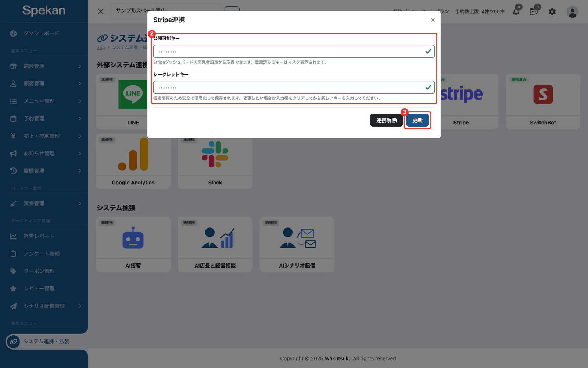Expand the 顧客管理 menu chevron

click(80, 84)
